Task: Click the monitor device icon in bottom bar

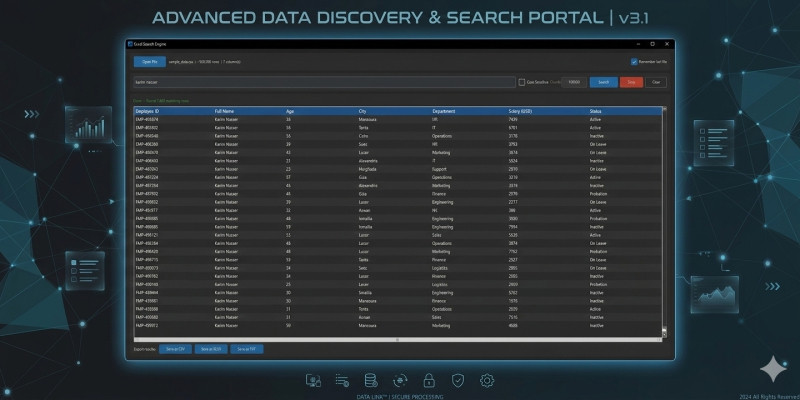Action: click(313, 380)
